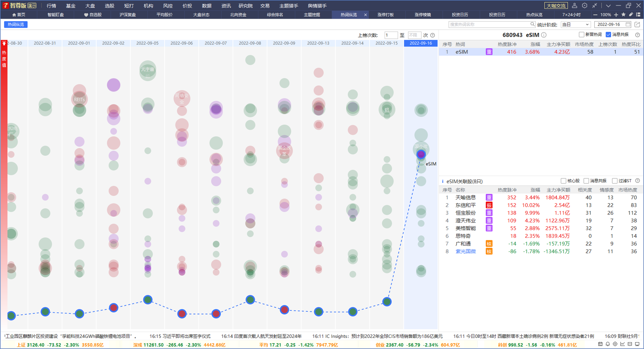Switch to the 智能盯盘 tab
644x349 pixels.
click(56, 15)
